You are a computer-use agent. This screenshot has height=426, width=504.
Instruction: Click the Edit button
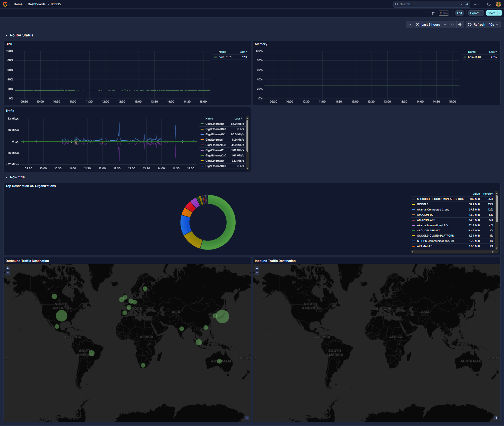[459, 13]
